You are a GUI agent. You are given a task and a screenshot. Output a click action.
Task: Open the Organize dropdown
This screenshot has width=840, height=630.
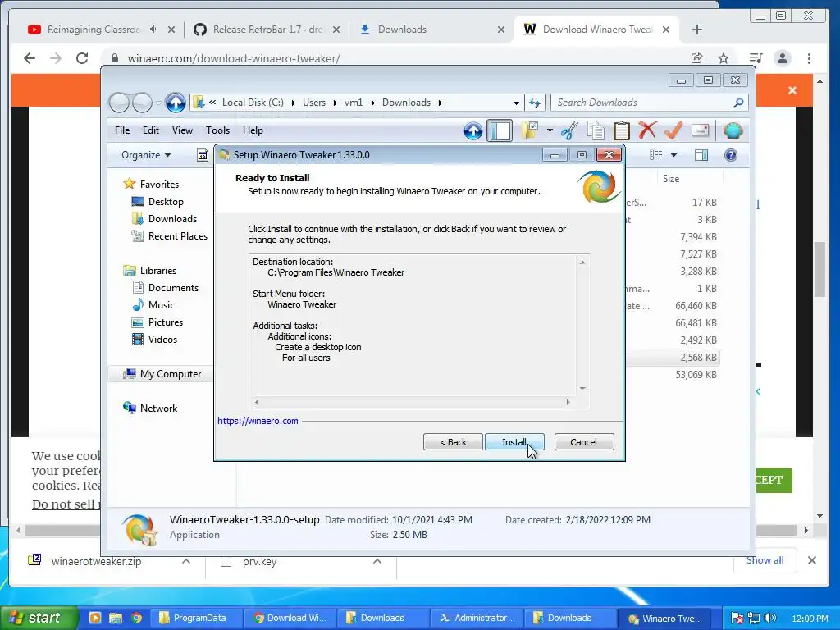[x=146, y=155]
